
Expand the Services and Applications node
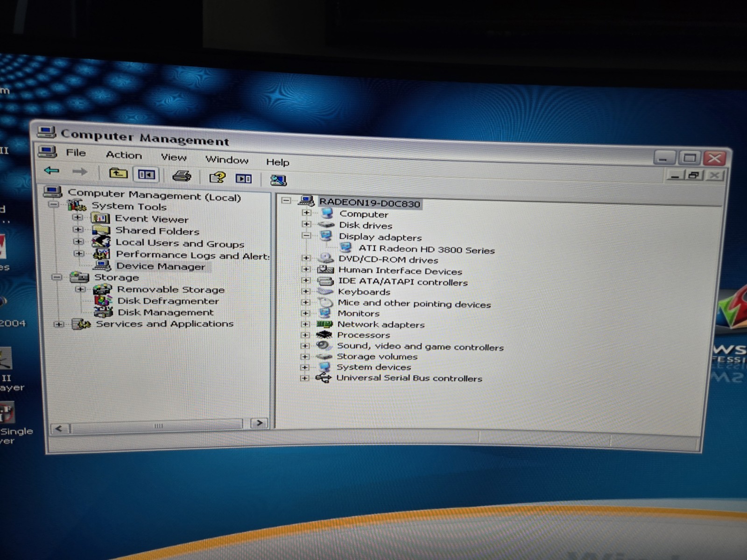(x=59, y=324)
